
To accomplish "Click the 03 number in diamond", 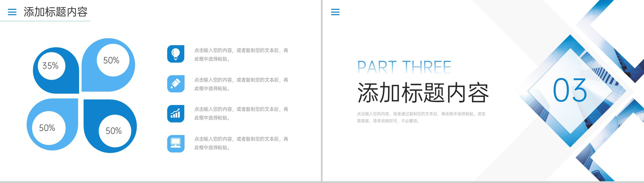I will tap(570, 90).
